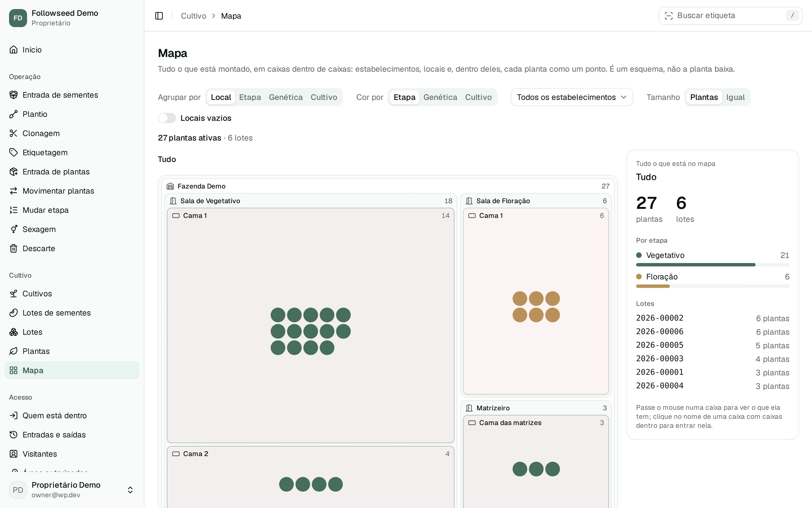The height and width of the screenshot is (508, 812).
Task: Open Descarte trash icon
Action: pos(14,248)
